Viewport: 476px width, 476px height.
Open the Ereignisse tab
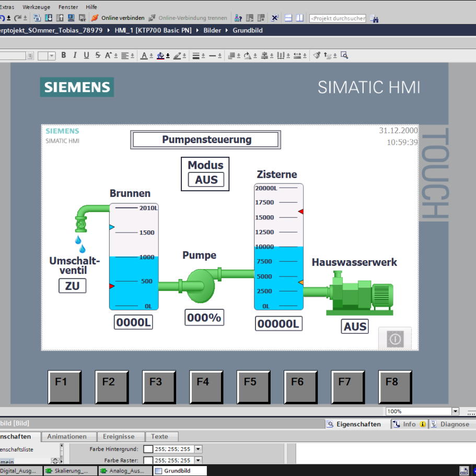tap(119, 436)
